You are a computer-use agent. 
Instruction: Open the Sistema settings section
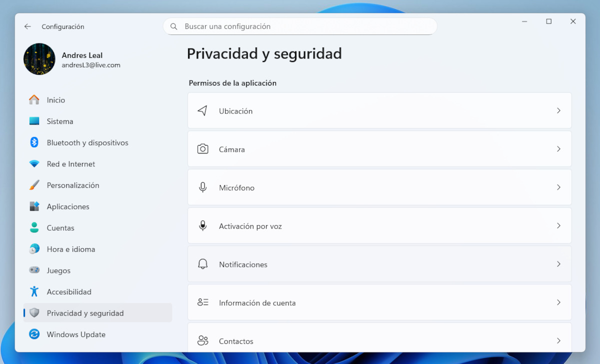pos(60,121)
